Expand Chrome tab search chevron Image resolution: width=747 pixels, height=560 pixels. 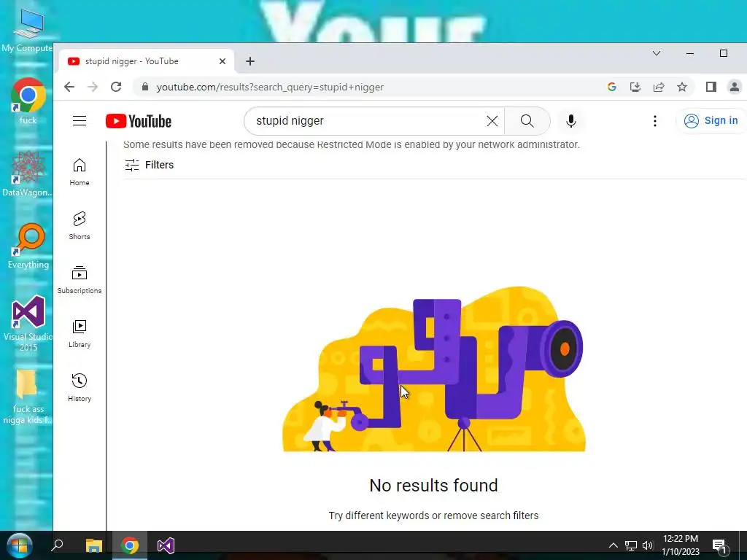(x=657, y=53)
